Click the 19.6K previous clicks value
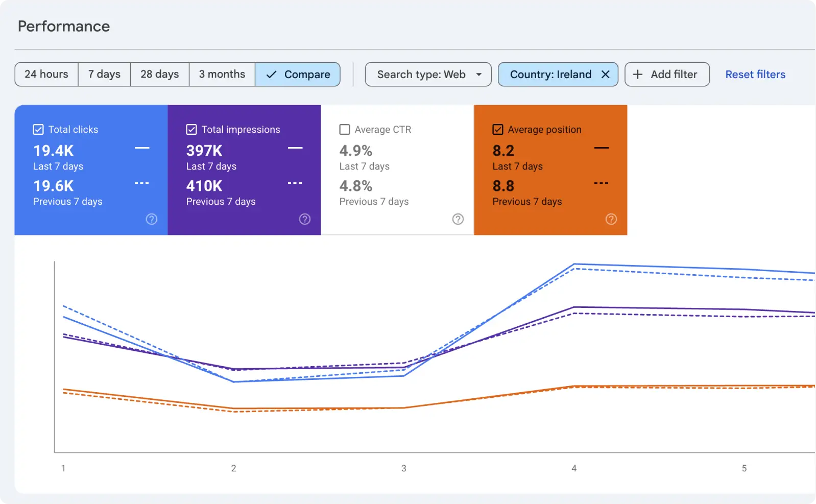 (x=54, y=186)
